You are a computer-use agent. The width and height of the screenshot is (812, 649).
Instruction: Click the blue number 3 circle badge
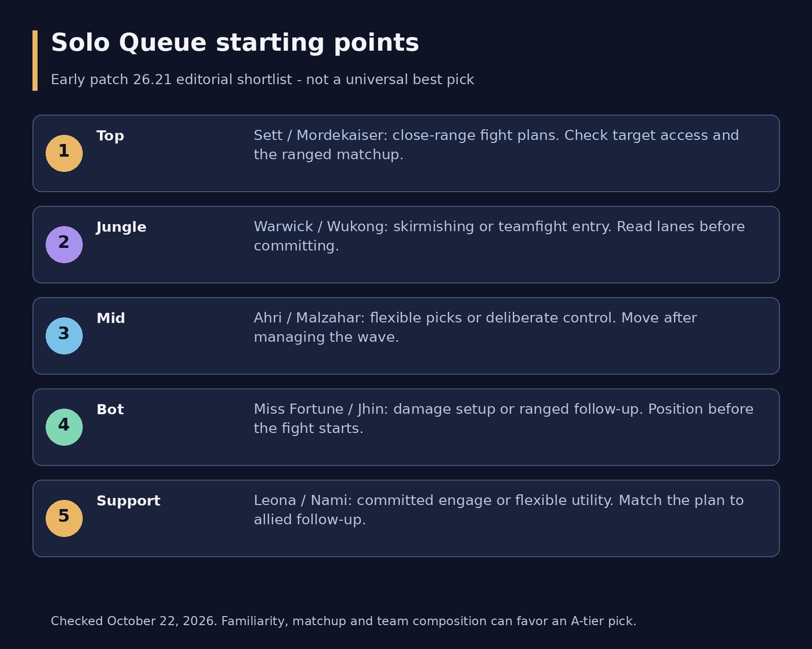[x=64, y=336]
